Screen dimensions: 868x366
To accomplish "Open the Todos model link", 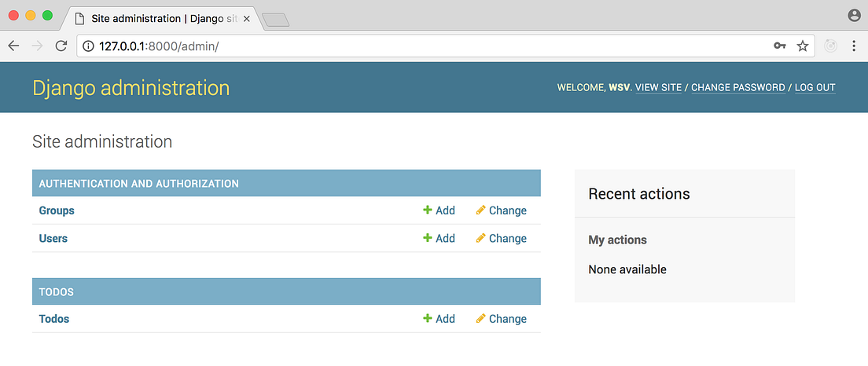I will tap(54, 319).
